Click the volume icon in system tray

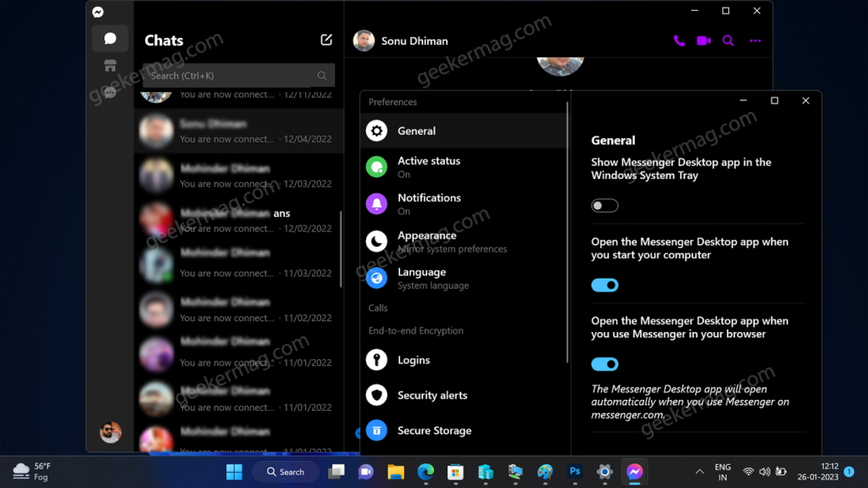(x=765, y=472)
